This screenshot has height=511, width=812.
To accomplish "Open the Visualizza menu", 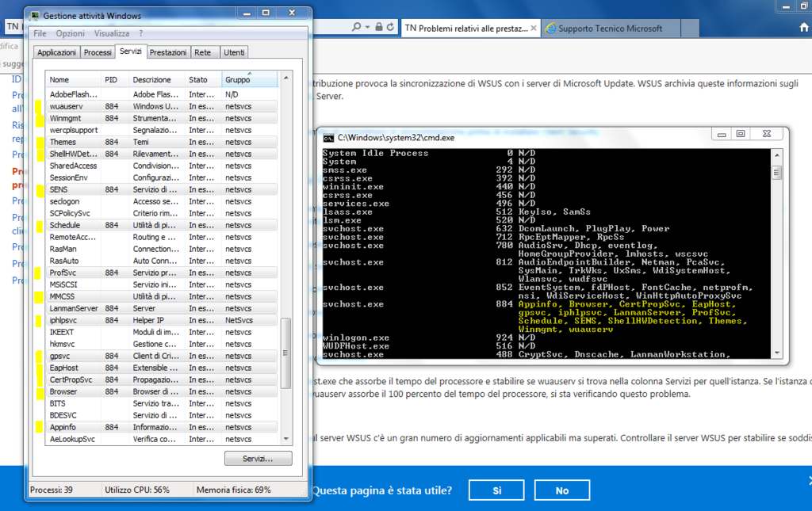I will [112, 33].
